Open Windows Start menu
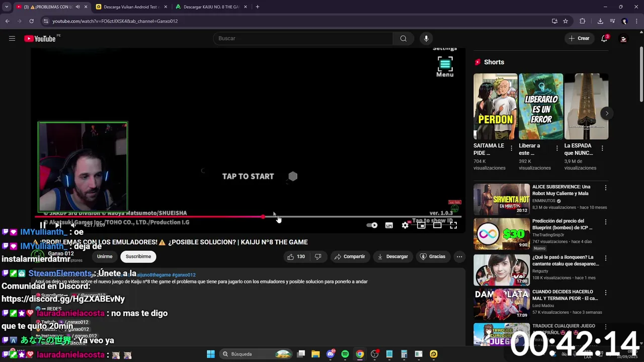644x362 pixels. (211, 354)
